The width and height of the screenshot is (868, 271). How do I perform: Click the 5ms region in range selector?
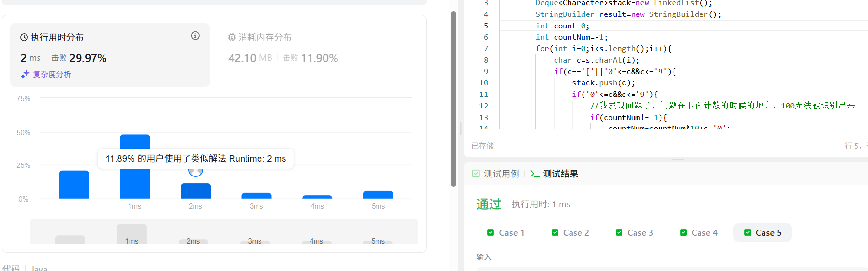point(378,241)
